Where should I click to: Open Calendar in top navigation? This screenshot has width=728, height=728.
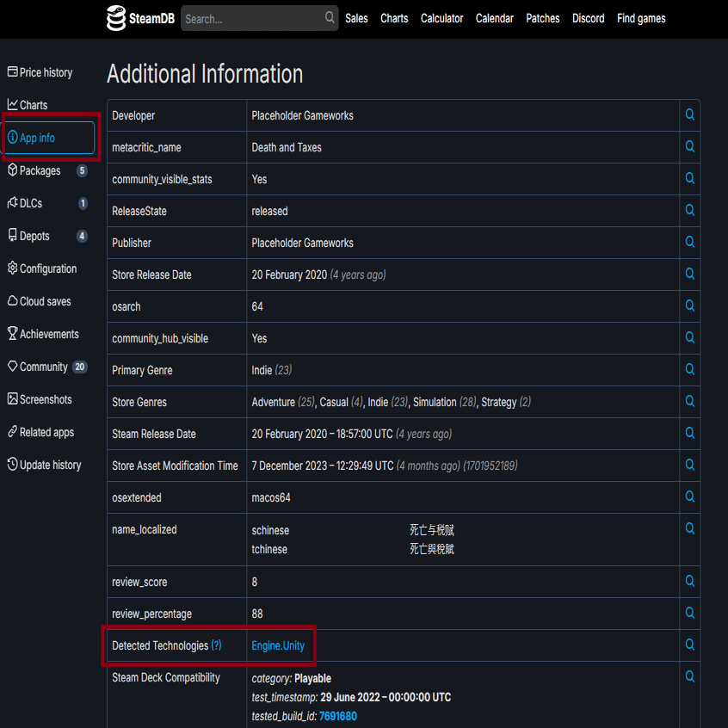(x=495, y=19)
